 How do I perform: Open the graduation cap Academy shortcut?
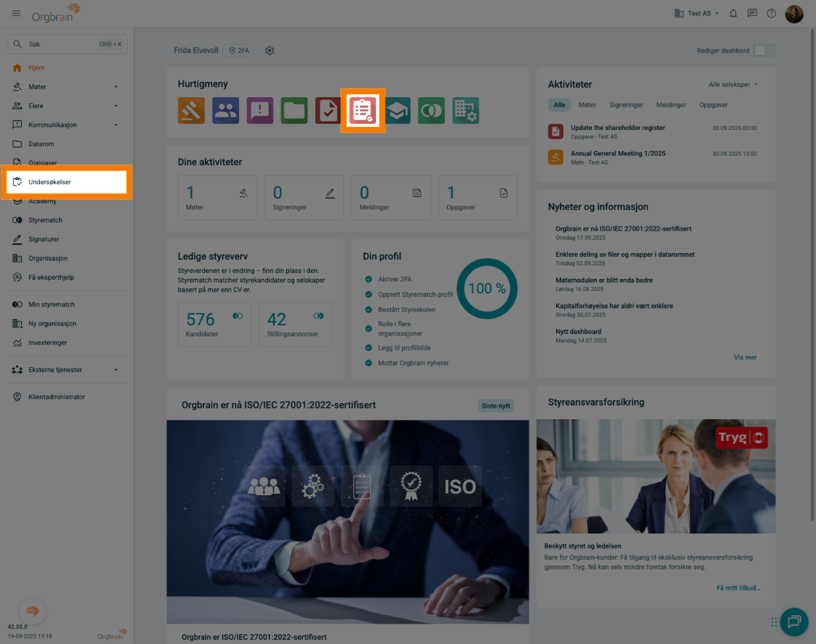(397, 110)
